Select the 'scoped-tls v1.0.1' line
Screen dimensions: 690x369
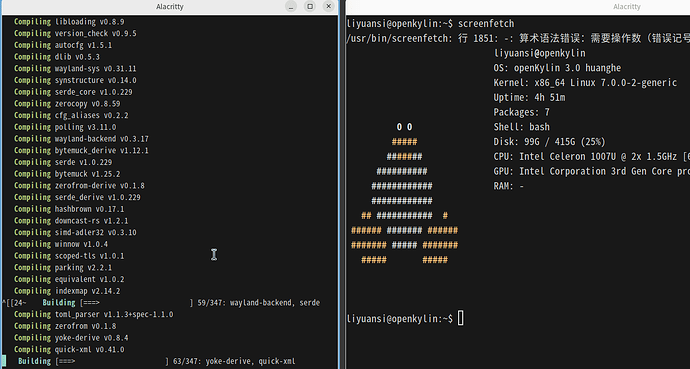click(69, 256)
